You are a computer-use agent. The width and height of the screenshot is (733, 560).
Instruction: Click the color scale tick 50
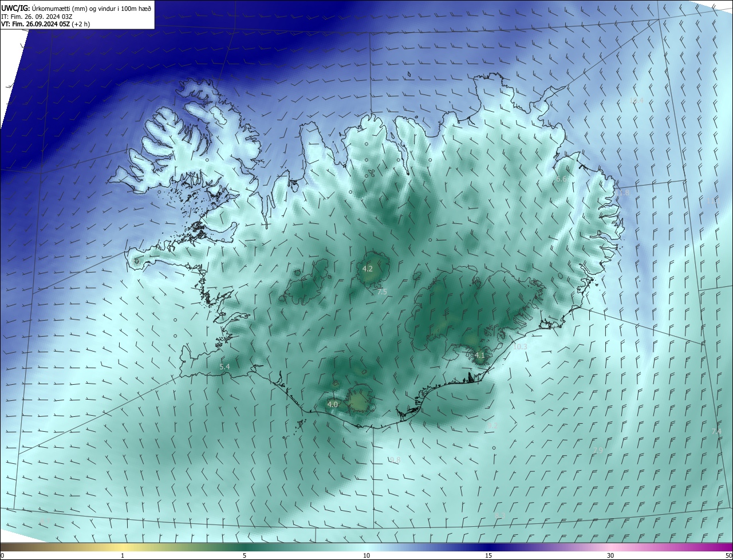tap(728, 555)
